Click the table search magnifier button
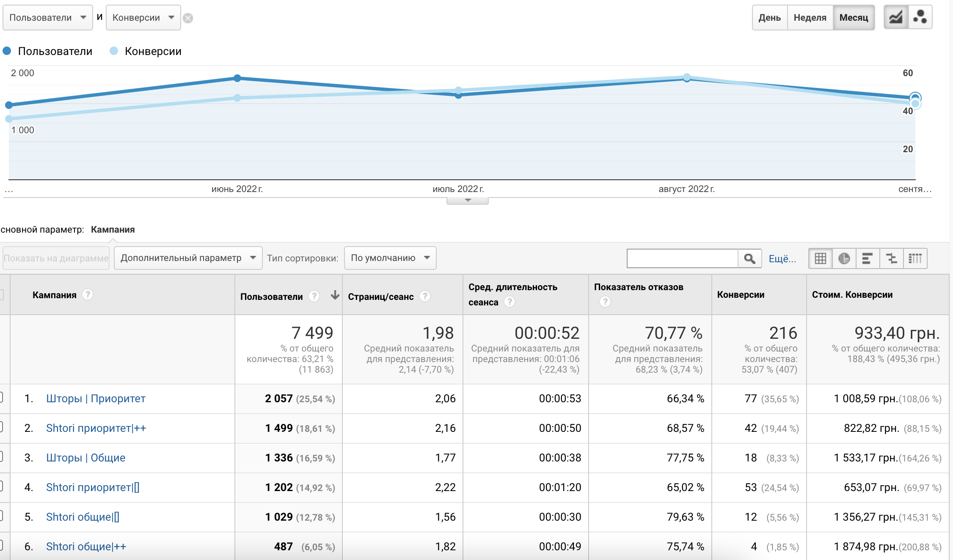This screenshot has height=560, width=953. pos(749,258)
